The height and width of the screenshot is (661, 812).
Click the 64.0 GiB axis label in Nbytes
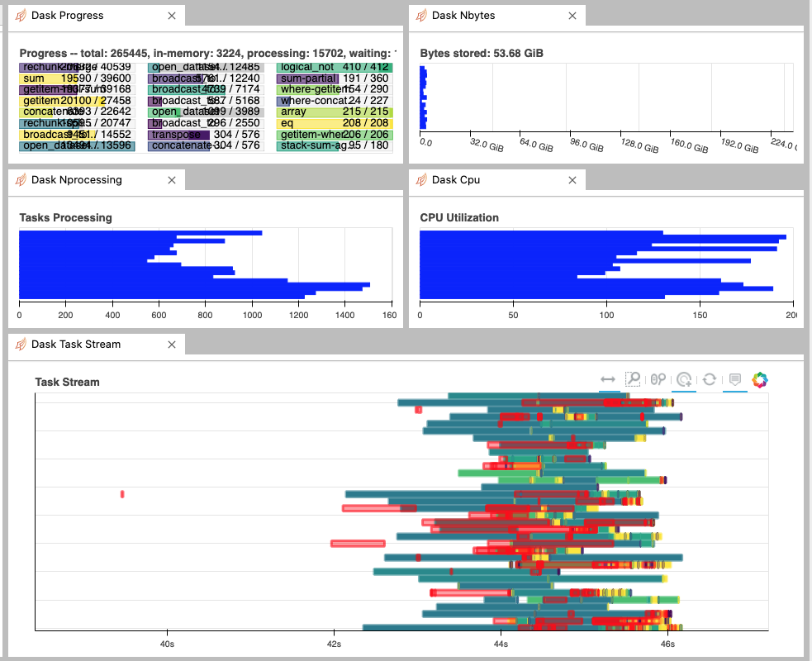536,145
